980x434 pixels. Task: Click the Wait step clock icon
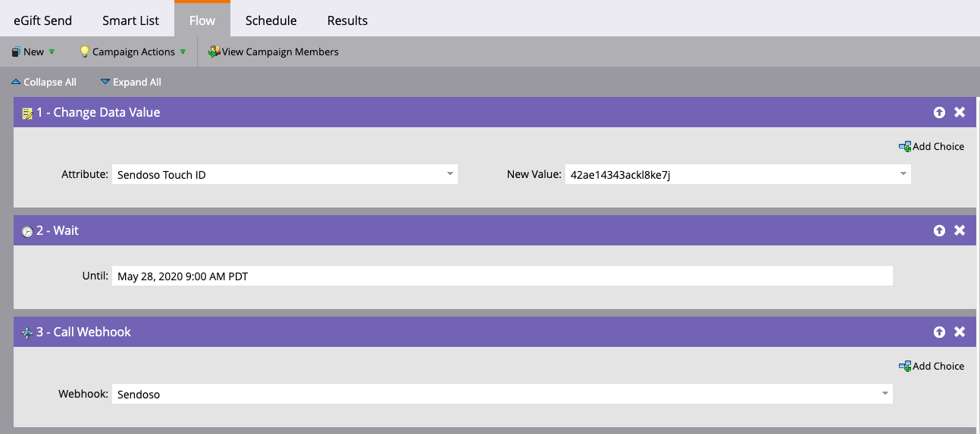pos(27,231)
